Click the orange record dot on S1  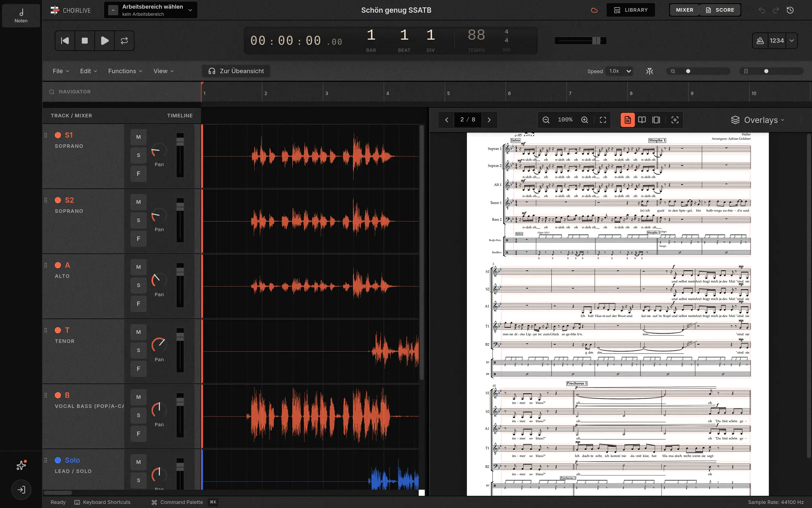[58, 135]
